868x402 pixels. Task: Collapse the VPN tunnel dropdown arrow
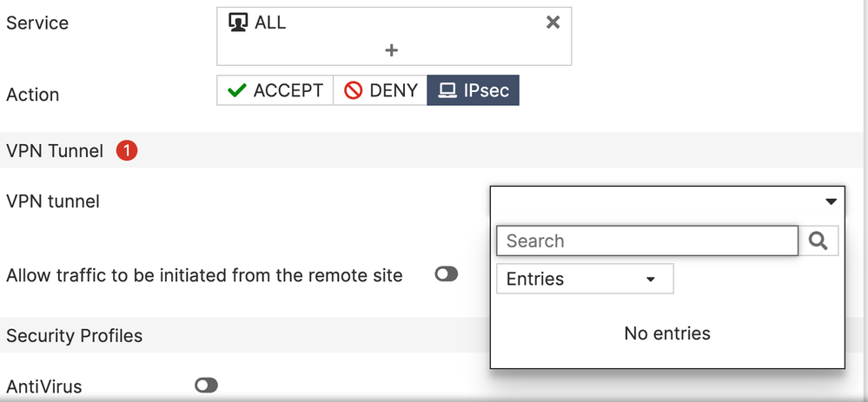(831, 201)
